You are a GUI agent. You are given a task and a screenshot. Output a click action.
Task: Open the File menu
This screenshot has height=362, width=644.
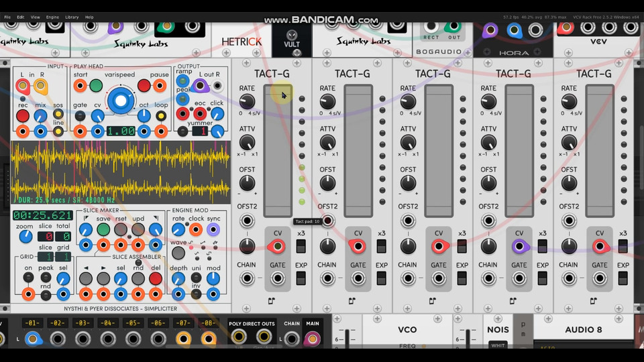tap(7, 17)
